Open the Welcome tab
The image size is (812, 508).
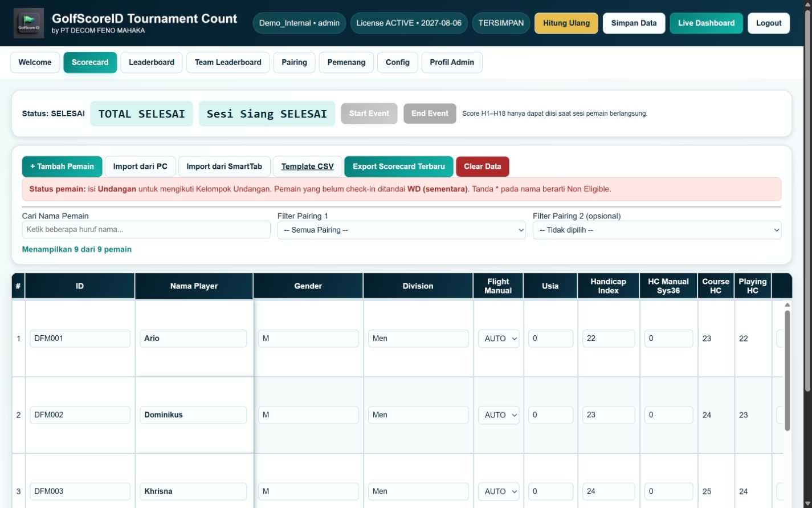click(35, 62)
